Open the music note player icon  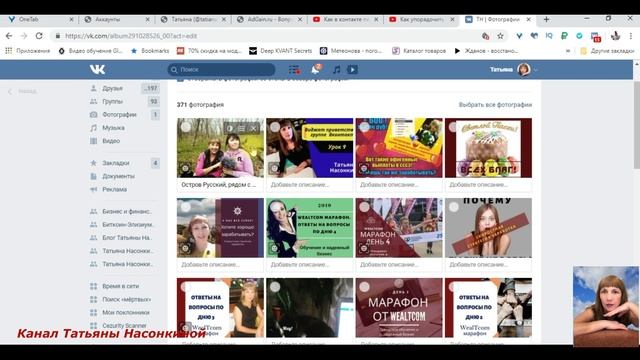pyautogui.click(x=336, y=70)
